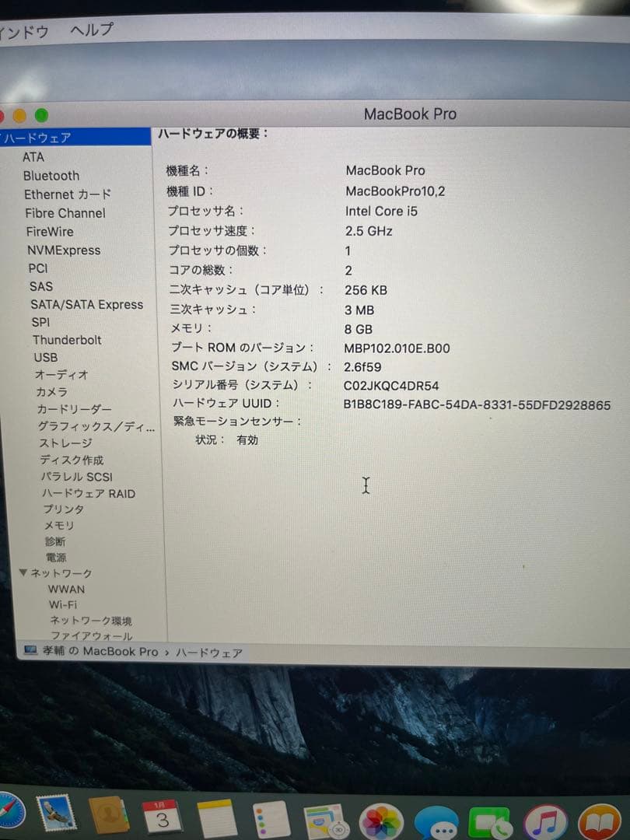Open the ウインドウ menu
630x840 pixels.
23,29
